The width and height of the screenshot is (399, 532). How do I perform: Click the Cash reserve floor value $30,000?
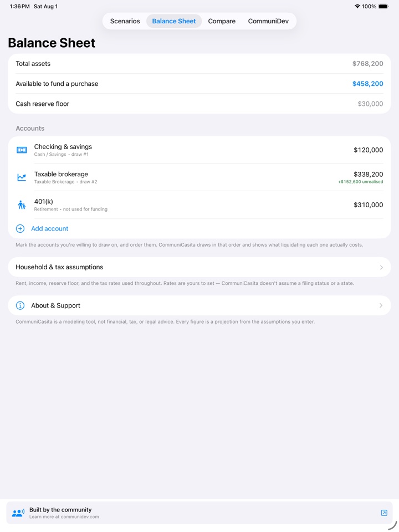coord(370,104)
